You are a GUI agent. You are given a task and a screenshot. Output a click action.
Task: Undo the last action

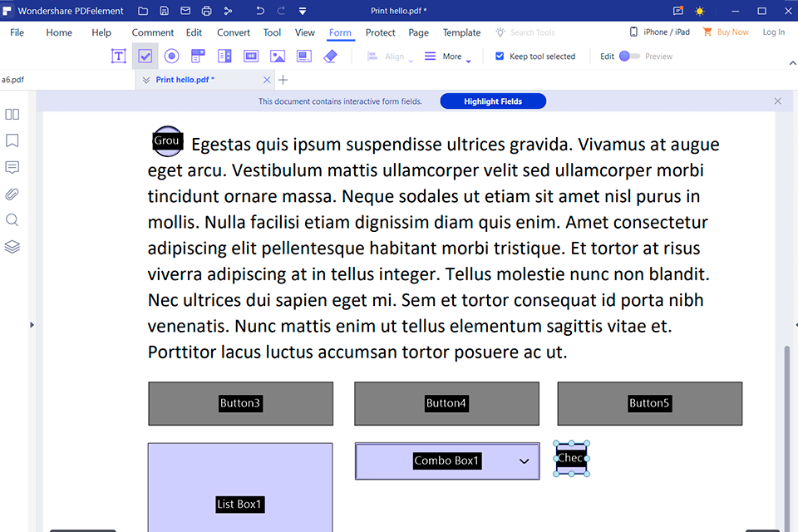point(260,11)
